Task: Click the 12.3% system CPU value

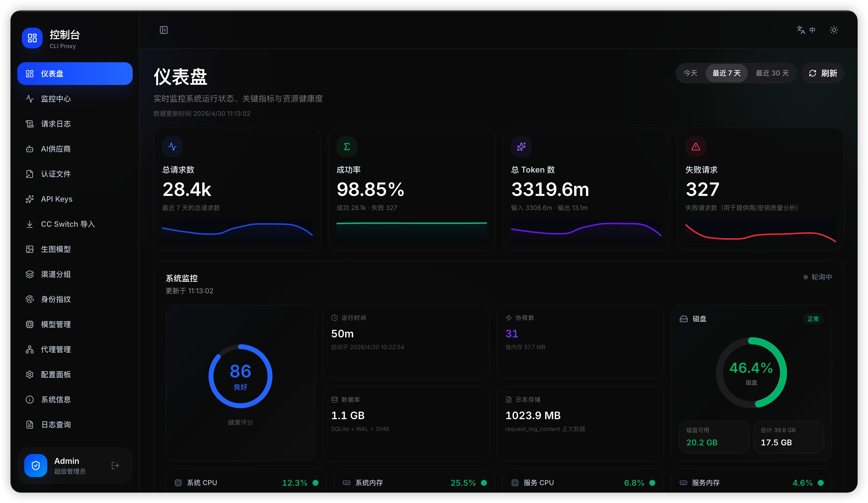Action: coord(294,483)
